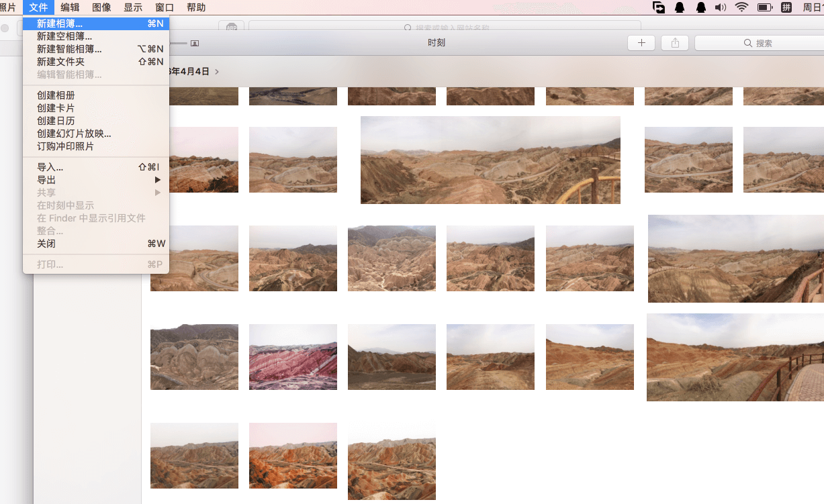Select 新建智能相簿... menu item
This screenshot has width=824, height=504.
click(x=96, y=49)
